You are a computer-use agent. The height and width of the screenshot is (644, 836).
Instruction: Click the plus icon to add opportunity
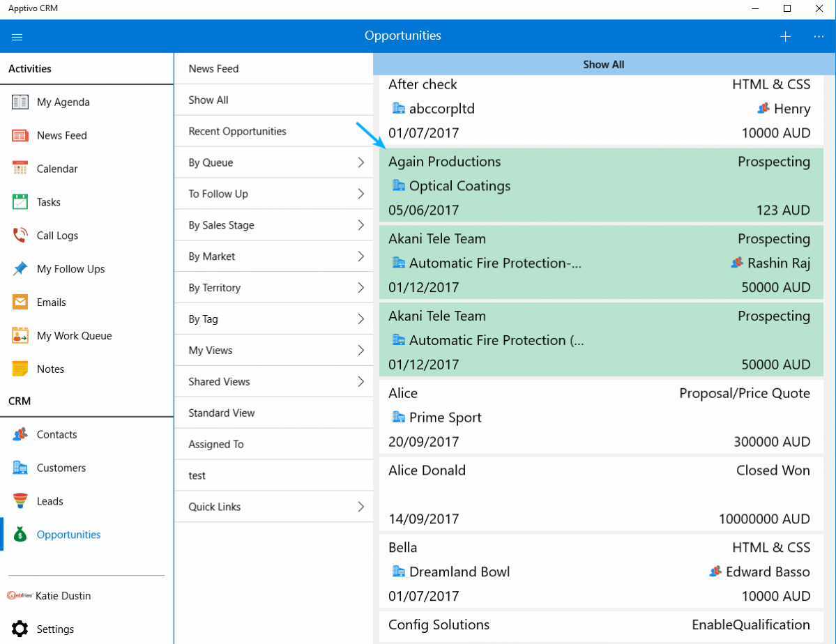tap(785, 37)
